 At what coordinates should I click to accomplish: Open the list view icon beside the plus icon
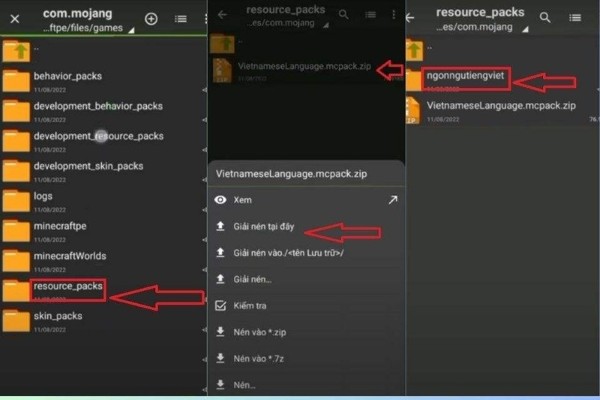[181, 19]
